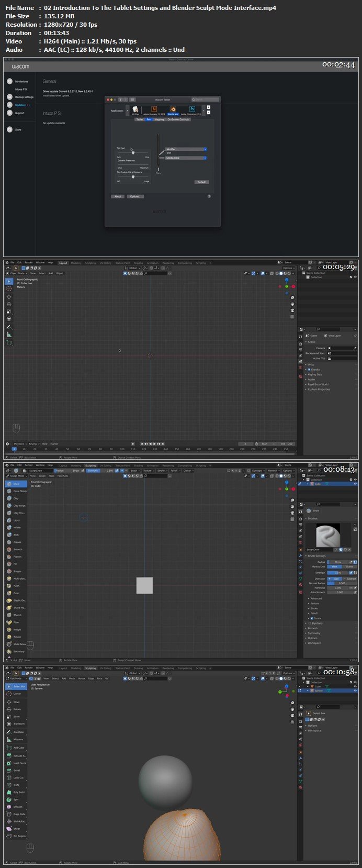Open the Keying dropdown in timeline
Image resolution: width=362 pixels, height=868 pixels.
pos(33,444)
